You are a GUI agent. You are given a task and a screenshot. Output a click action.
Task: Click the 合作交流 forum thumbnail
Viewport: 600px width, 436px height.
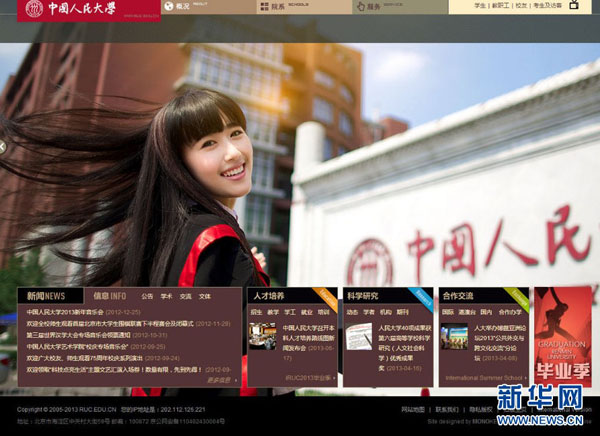click(x=454, y=336)
